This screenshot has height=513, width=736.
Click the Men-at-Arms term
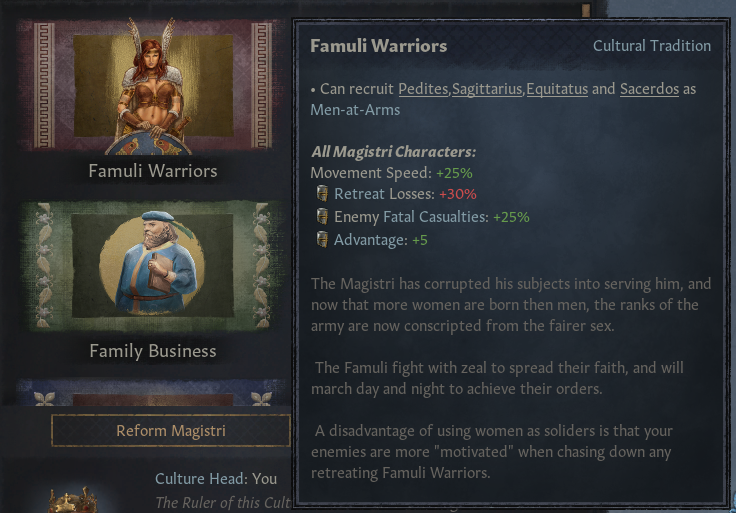tap(355, 110)
